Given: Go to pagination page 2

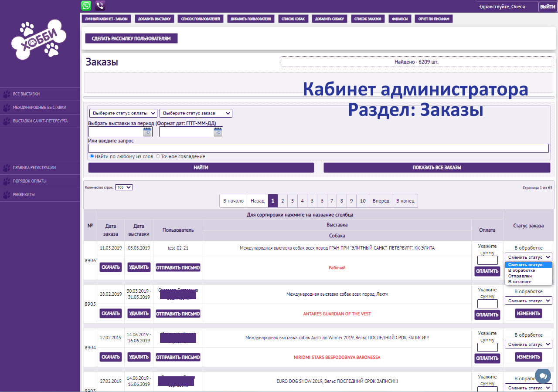Looking at the screenshot, I should (x=282, y=201).
